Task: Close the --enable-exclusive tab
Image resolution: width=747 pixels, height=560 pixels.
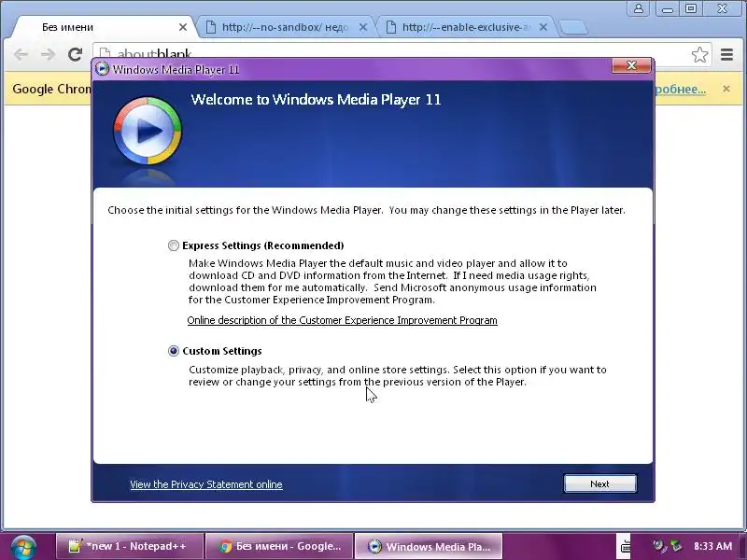Action: (543, 28)
